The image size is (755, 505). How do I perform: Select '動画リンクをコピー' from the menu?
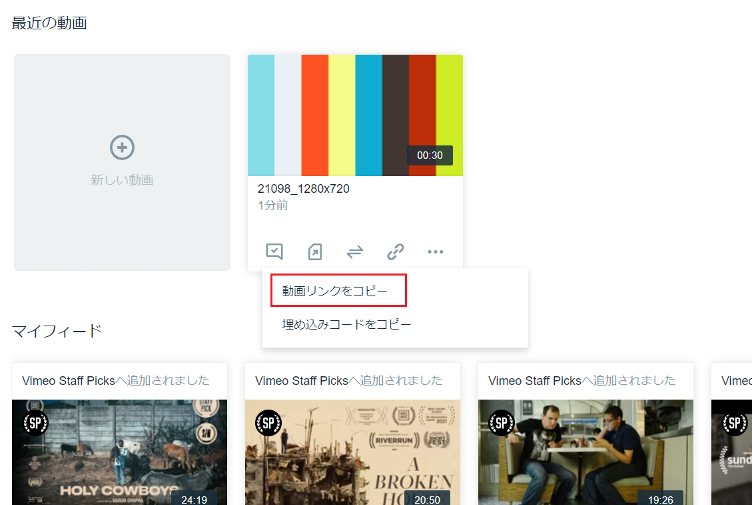(x=334, y=291)
